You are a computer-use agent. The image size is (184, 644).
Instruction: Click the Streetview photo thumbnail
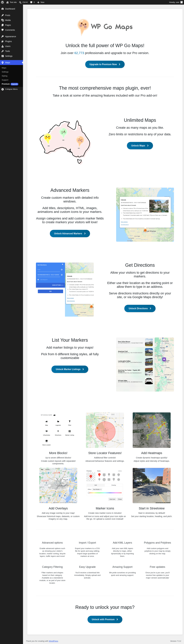pyautogui.click(x=152, y=485)
